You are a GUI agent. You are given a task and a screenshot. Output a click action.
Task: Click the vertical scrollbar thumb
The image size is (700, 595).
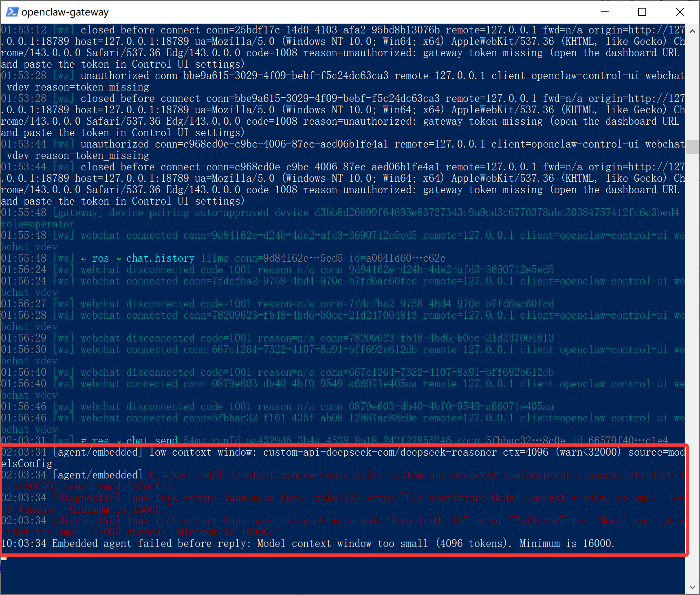[x=692, y=147]
